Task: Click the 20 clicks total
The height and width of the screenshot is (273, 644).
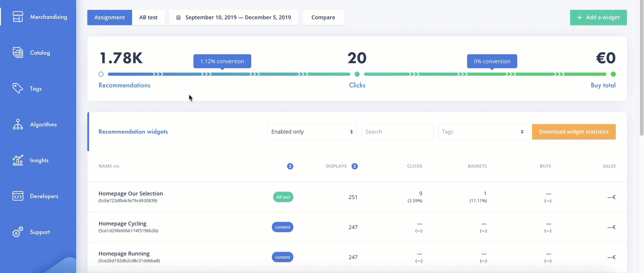Action: (357, 58)
